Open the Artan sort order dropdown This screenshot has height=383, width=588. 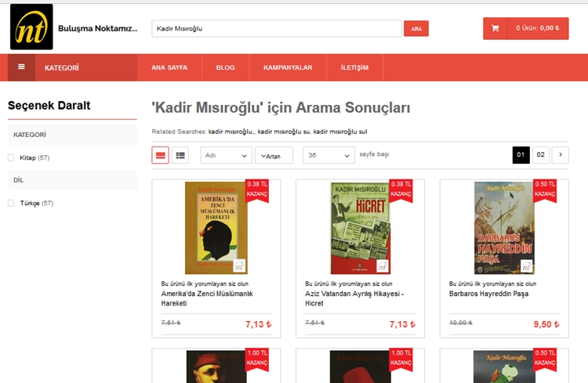(274, 155)
